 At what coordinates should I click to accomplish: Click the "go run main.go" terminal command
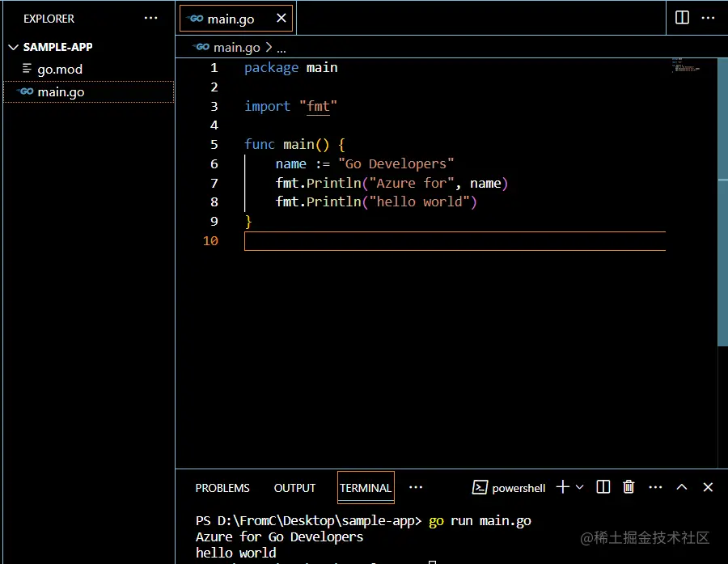tap(480, 521)
